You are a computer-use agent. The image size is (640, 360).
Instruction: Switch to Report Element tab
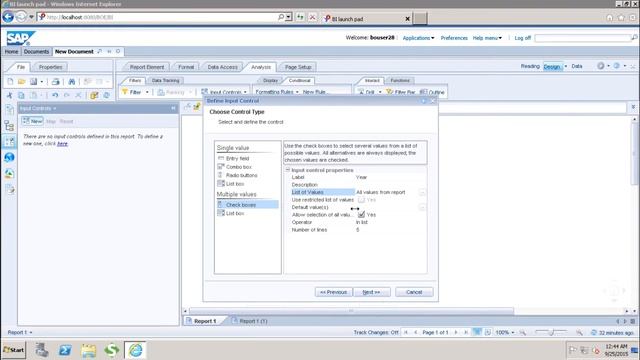(147, 67)
